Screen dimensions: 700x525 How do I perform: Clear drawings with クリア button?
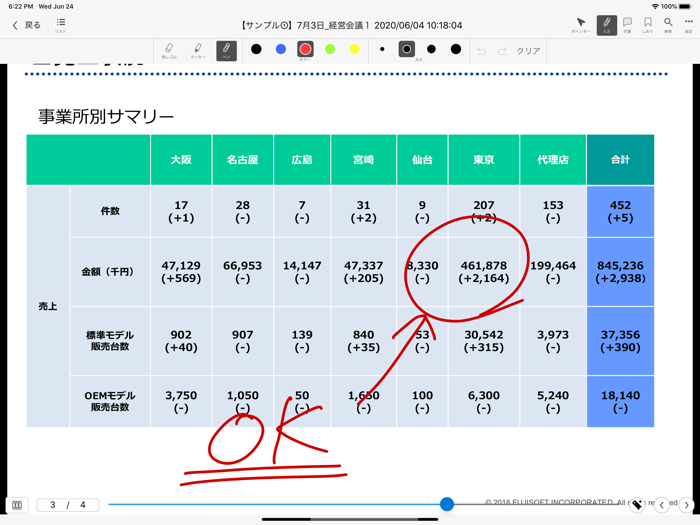coord(529,51)
